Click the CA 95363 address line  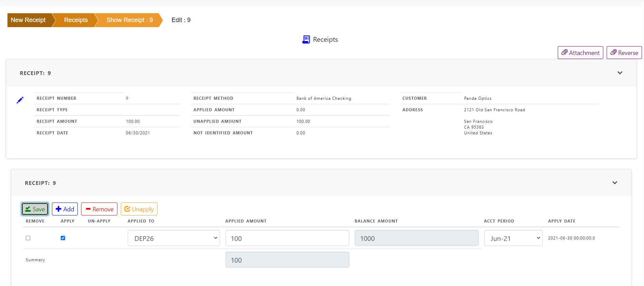click(474, 127)
